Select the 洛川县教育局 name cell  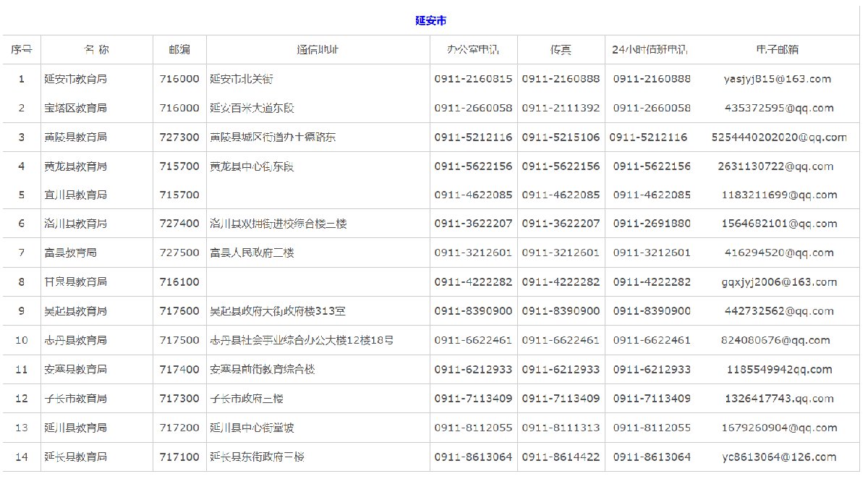click(75, 224)
